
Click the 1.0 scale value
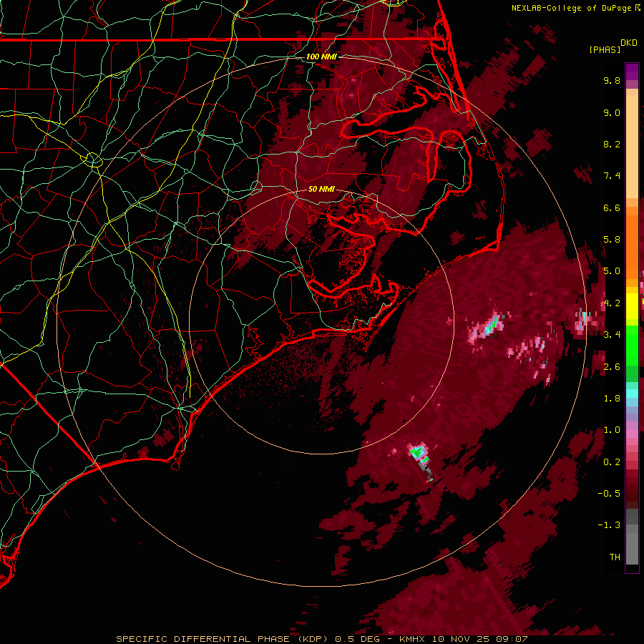click(612, 430)
